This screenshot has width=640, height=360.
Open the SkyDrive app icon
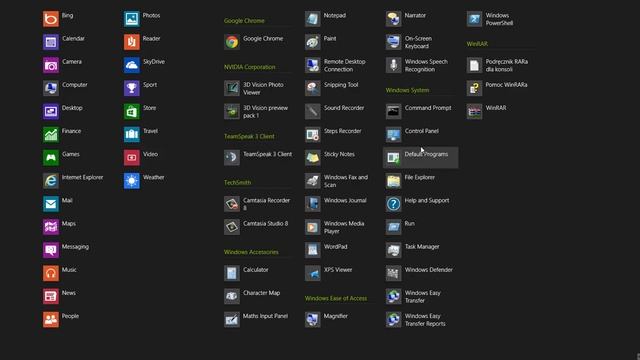click(132, 65)
